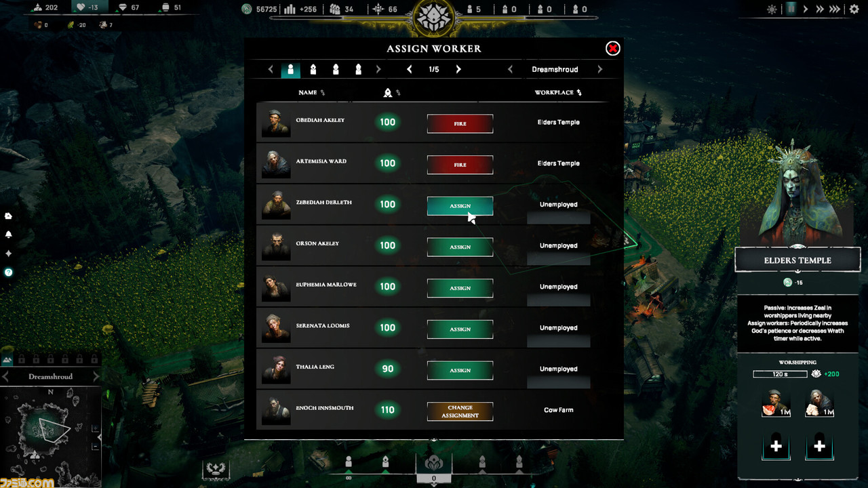Set game to triple fast-forward speed
This screenshot has height=488, width=868.
(835, 9)
